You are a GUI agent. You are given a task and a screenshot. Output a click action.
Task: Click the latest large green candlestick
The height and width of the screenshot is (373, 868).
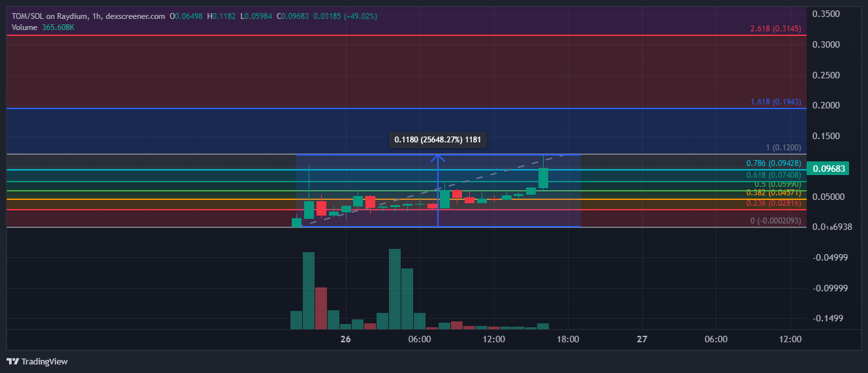(543, 178)
